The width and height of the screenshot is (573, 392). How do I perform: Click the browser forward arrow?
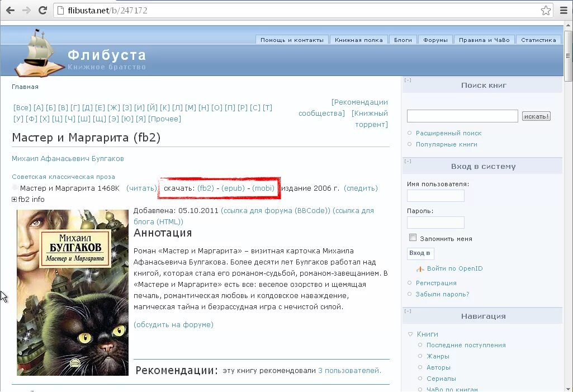(26, 10)
